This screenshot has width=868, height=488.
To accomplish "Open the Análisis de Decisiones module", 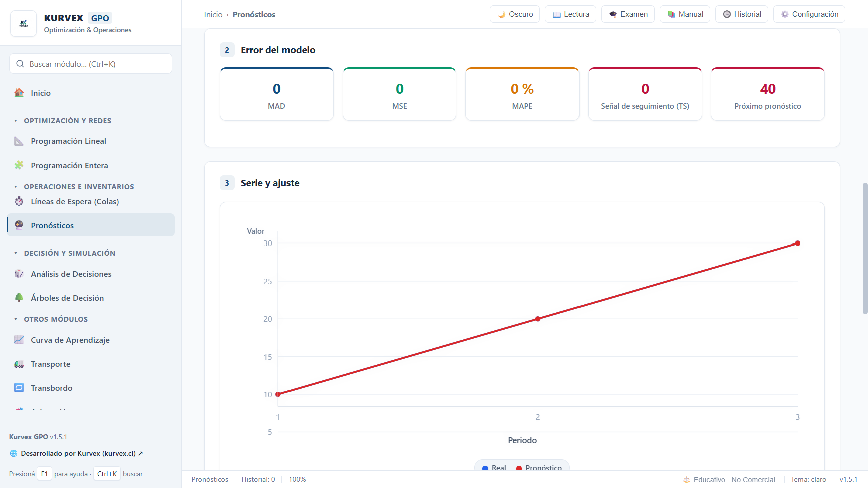I will coord(91,274).
